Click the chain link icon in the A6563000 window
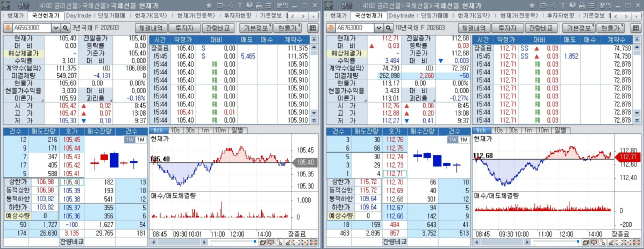This screenshot has width=644, height=249. [230, 5]
